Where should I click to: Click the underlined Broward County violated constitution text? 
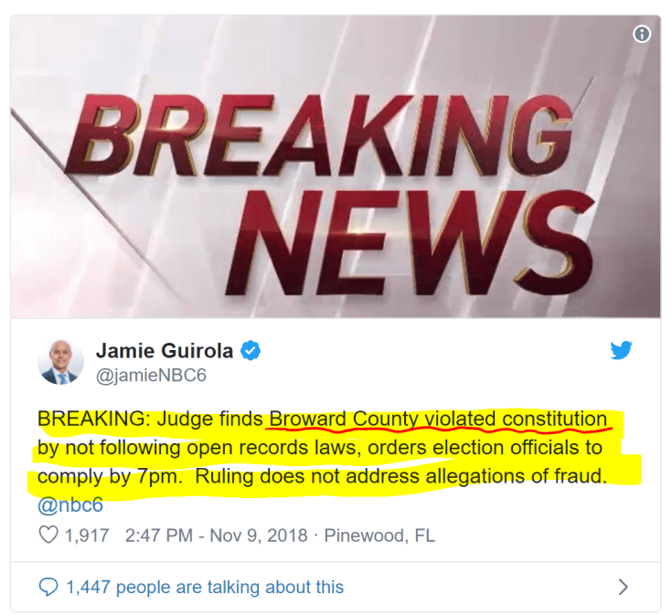438,419
